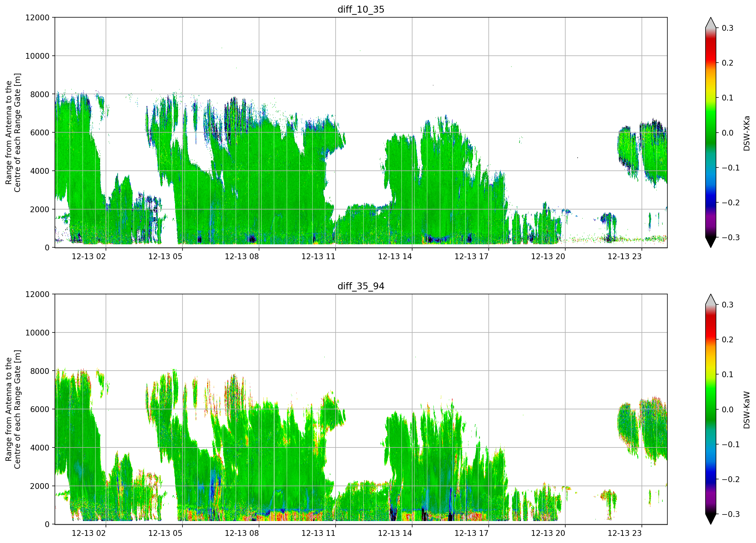756x543 pixels.
Task: Click the diff_10_35 plot title
Action: [x=361, y=9]
